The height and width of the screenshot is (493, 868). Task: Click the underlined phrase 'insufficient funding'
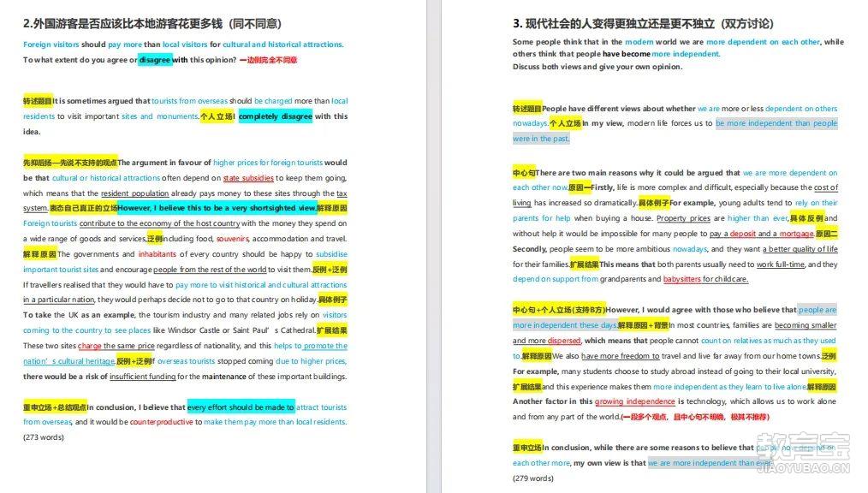pos(142,377)
